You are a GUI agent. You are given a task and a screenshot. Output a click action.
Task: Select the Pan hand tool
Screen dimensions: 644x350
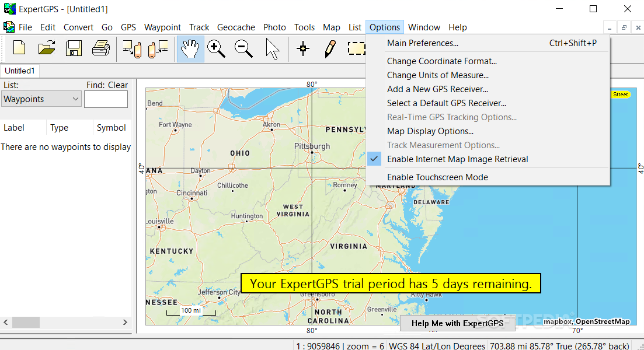click(190, 49)
